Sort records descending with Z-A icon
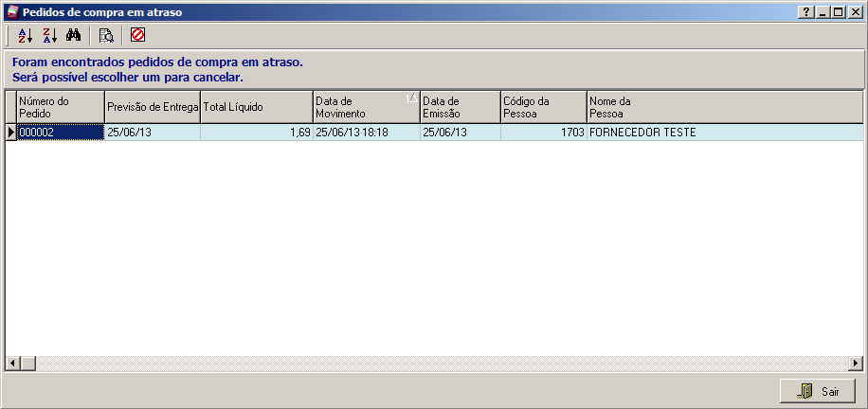The height and width of the screenshot is (409, 868). click(x=50, y=36)
